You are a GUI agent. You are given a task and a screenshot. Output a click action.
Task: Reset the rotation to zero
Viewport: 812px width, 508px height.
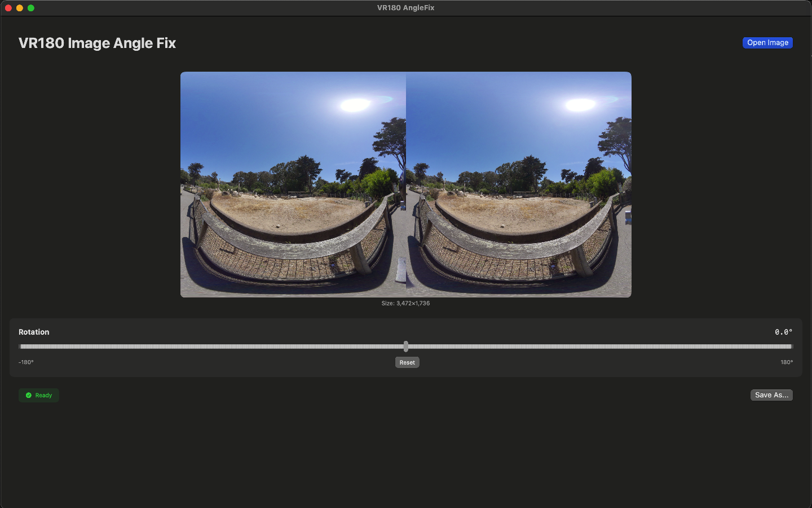pos(407,362)
